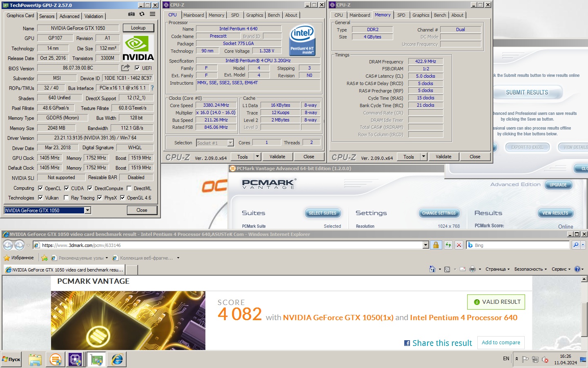Click the CPU-Z taskbar icon
The image size is (588, 368).
(x=76, y=359)
